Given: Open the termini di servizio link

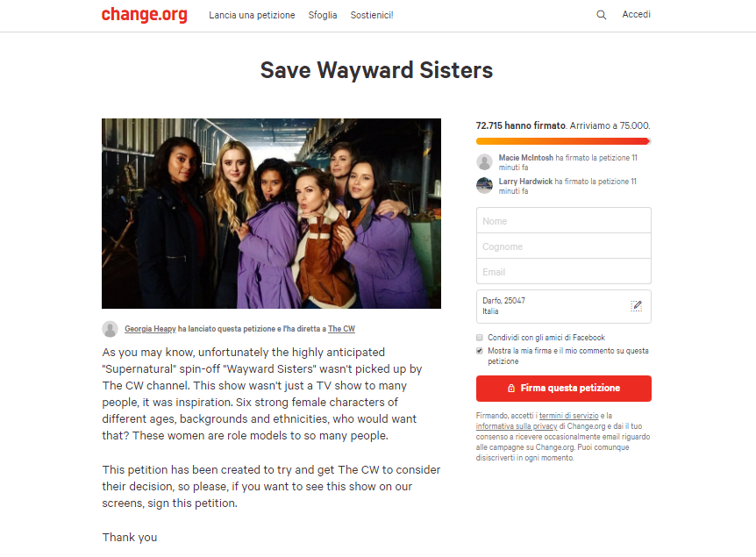Looking at the screenshot, I should point(568,416).
